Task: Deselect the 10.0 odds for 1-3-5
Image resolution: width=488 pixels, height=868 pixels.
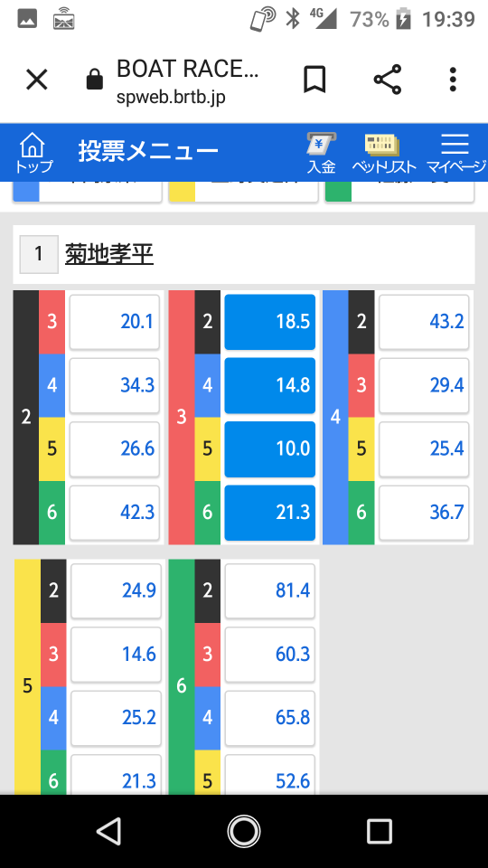Action: [x=270, y=449]
